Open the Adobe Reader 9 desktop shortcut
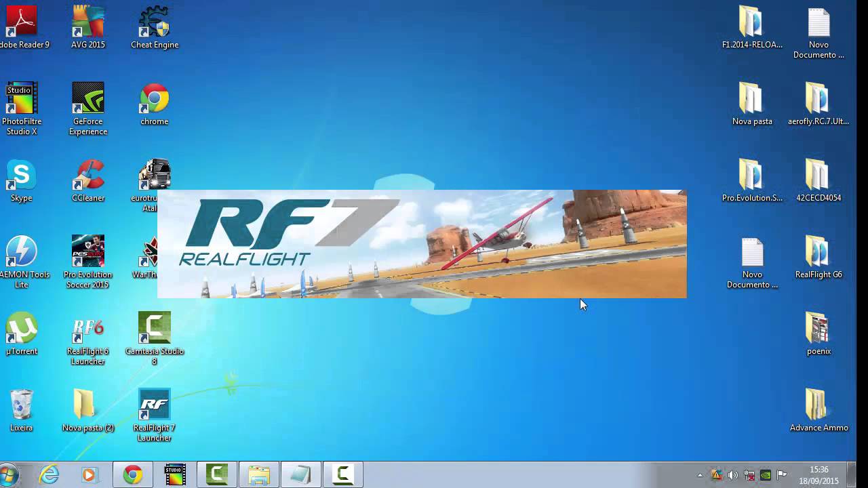 [21, 28]
